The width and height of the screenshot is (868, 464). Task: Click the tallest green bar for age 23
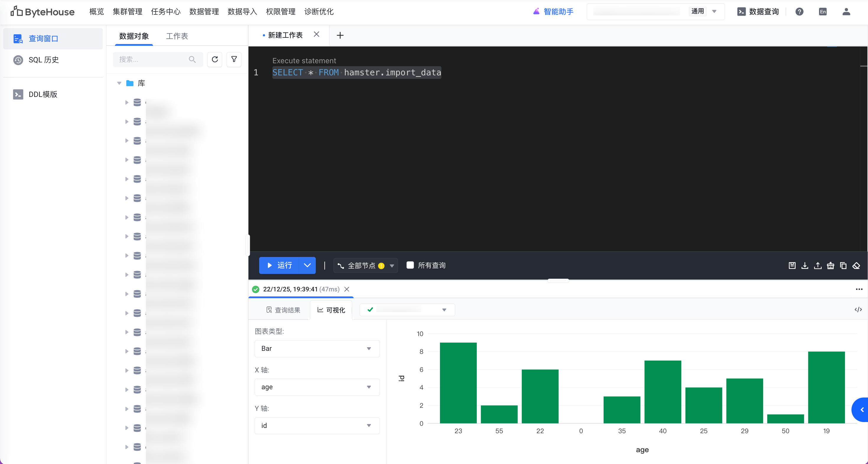click(458, 382)
